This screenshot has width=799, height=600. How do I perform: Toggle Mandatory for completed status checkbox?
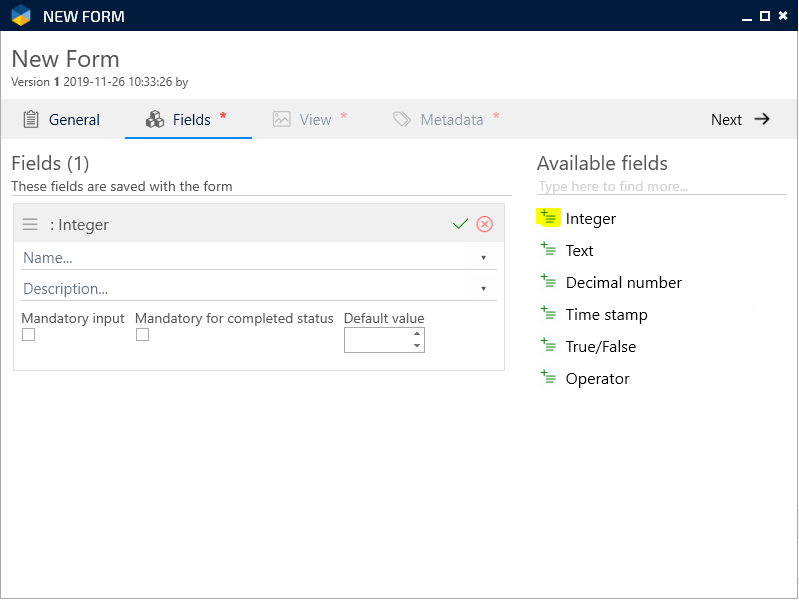click(142, 335)
